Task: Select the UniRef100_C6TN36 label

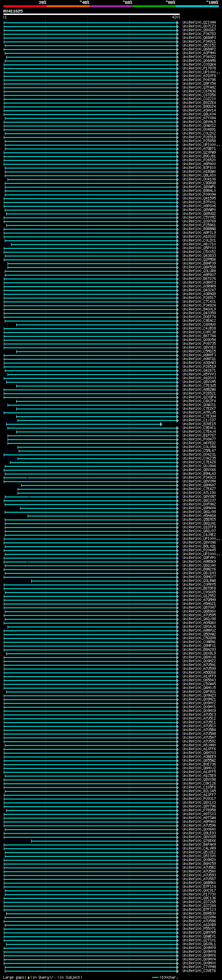Action: [x=199, y=91]
